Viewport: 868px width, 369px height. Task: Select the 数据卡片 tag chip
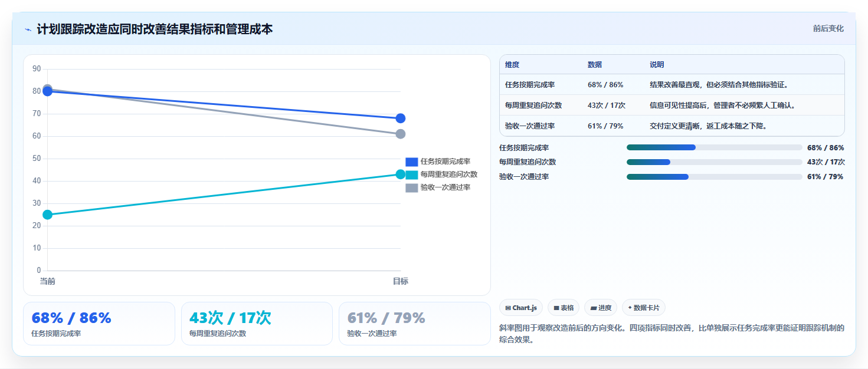click(x=644, y=308)
